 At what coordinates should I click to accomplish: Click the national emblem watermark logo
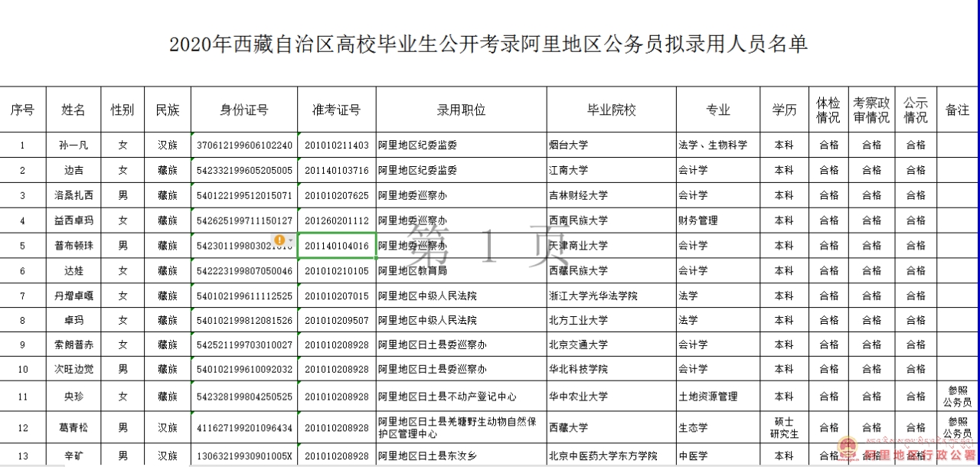point(849,448)
